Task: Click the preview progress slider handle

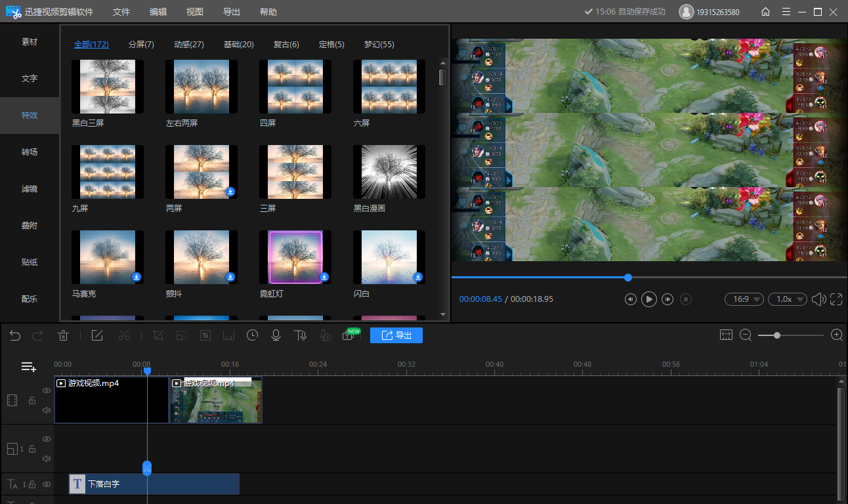Action: (628, 278)
